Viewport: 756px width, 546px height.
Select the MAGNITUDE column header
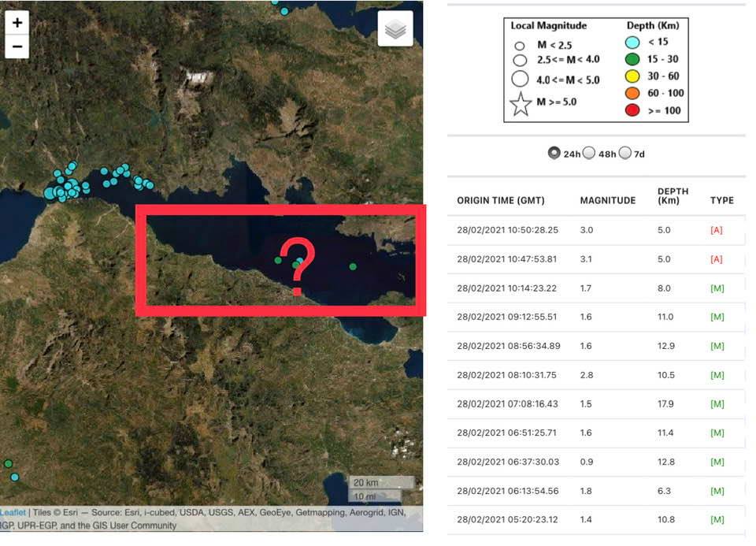(607, 200)
